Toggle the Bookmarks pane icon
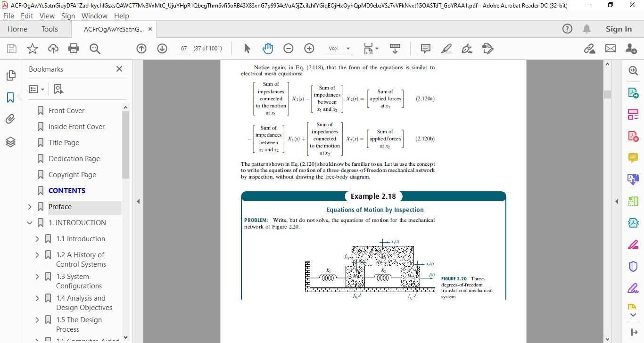Viewport: 644px width, 343px height. point(10,98)
